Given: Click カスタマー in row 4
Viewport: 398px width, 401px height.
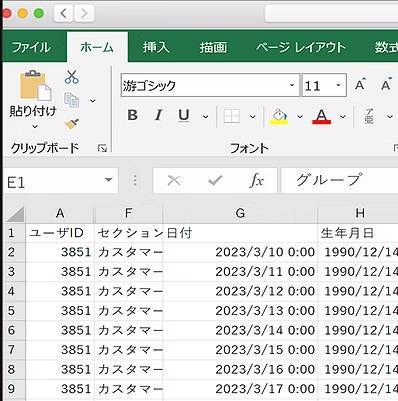Looking at the screenshot, I should 129,291.
